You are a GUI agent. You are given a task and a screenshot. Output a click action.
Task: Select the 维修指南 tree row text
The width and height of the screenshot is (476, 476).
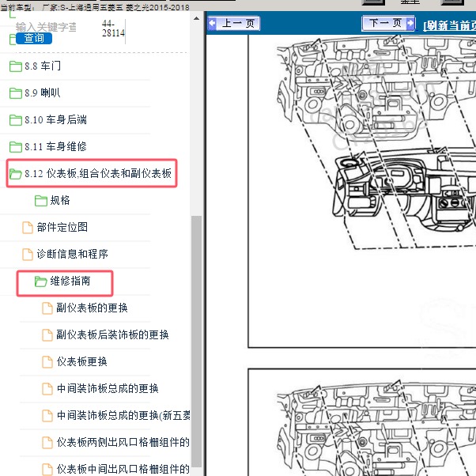pyautogui.click(x=70, y=281)
